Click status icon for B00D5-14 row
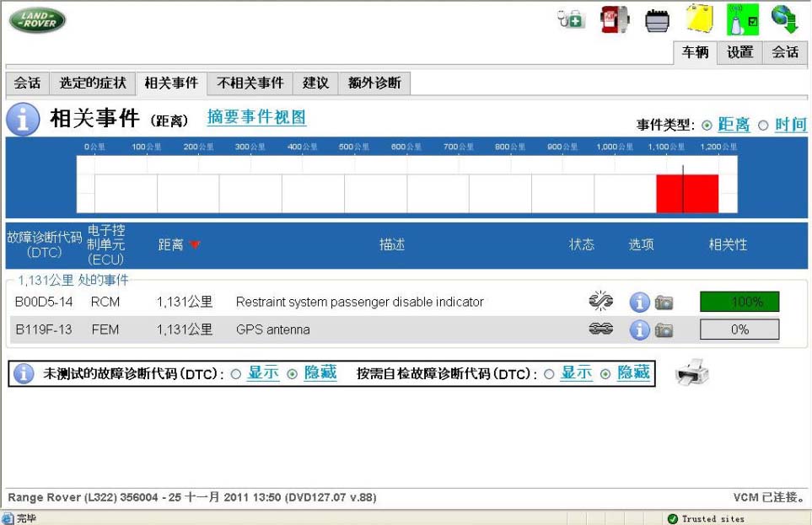The width and height of the screenshot is (812, 525). pos(600,301)
